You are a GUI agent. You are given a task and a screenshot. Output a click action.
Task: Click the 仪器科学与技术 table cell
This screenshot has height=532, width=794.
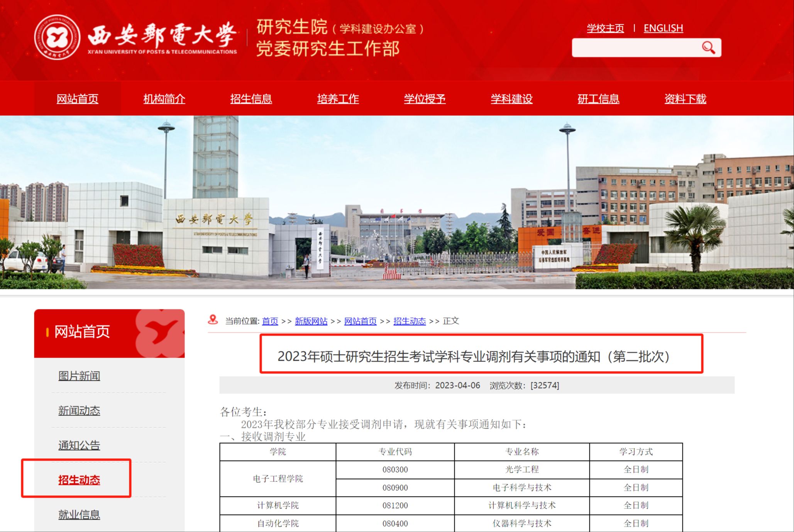(x=522, y=524)
